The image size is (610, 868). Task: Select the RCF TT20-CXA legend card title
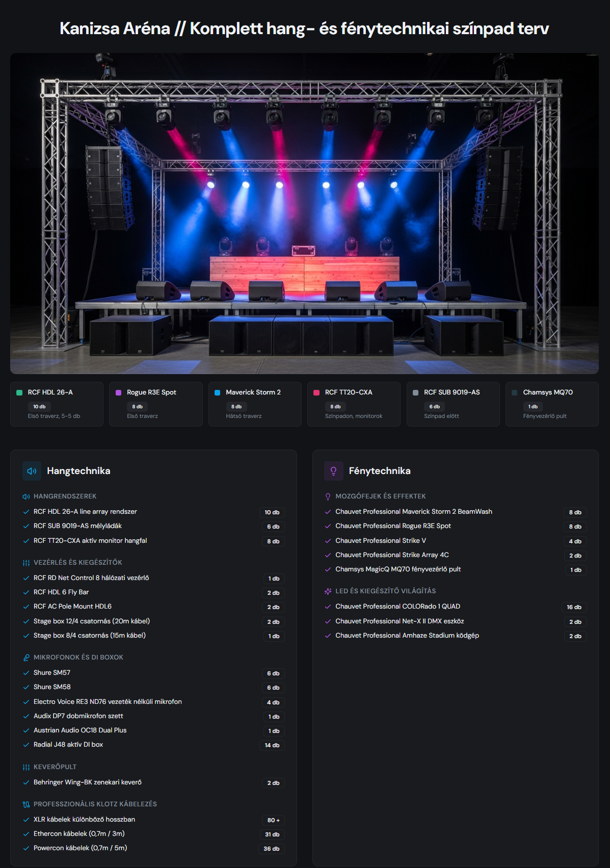click(x=349, y=392)
